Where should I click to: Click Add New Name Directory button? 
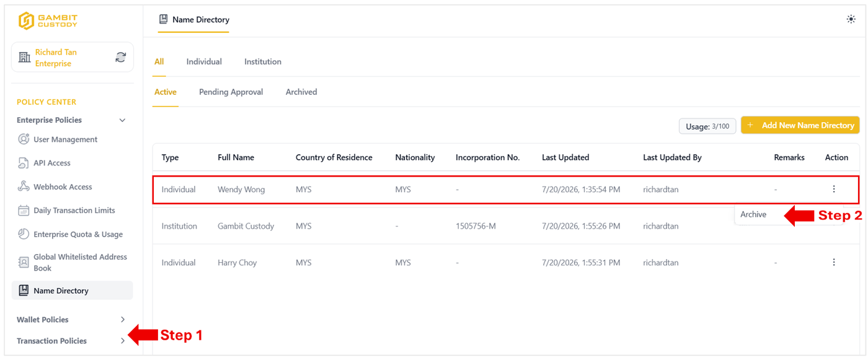click(x=800, y=125)
